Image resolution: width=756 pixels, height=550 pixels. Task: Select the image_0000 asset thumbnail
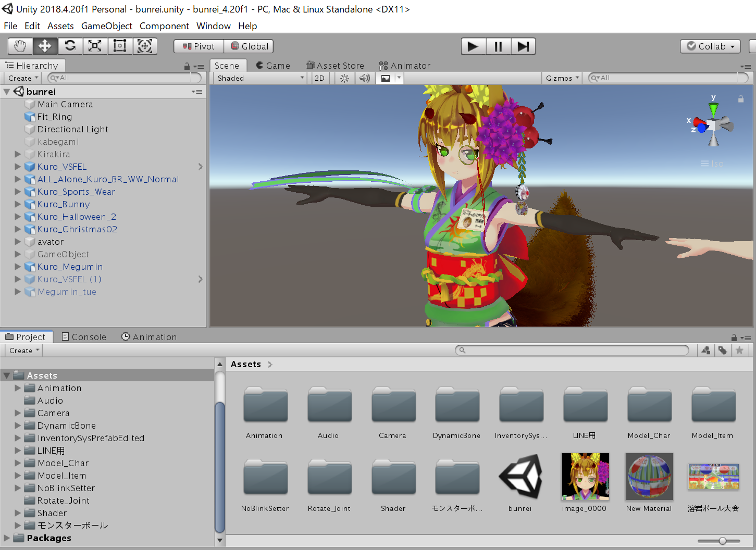coord(585,477)
